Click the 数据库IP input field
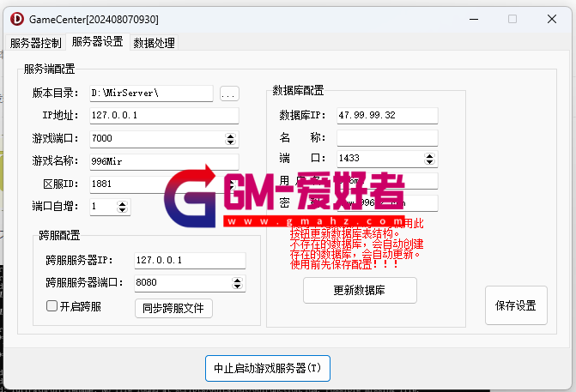Image resolution: width=576 pixels, height=392 pixels. pos(386,116)
